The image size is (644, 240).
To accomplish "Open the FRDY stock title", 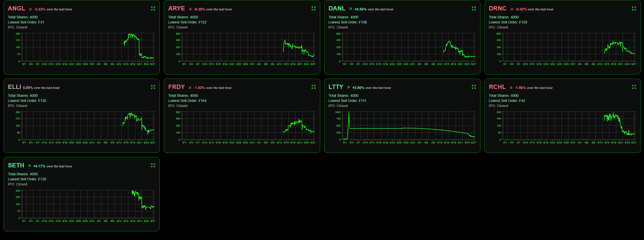I will (x=176, y=87).
